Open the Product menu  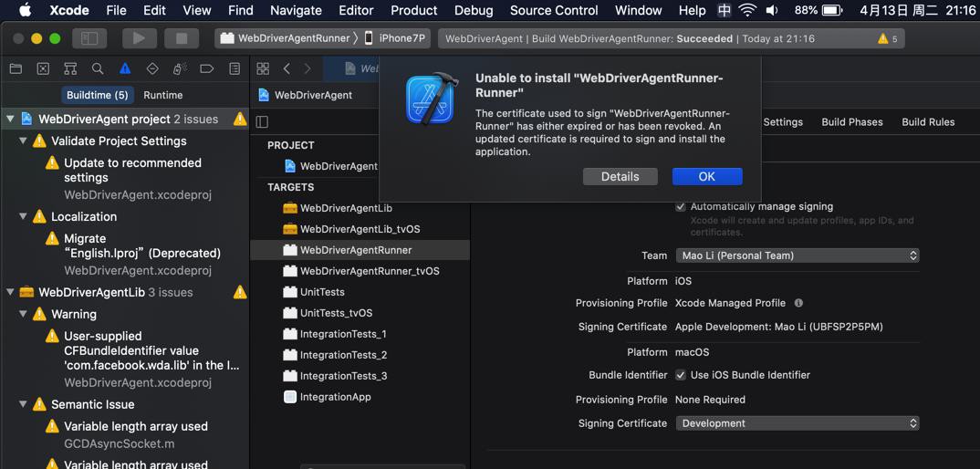[x=413, y=10]
